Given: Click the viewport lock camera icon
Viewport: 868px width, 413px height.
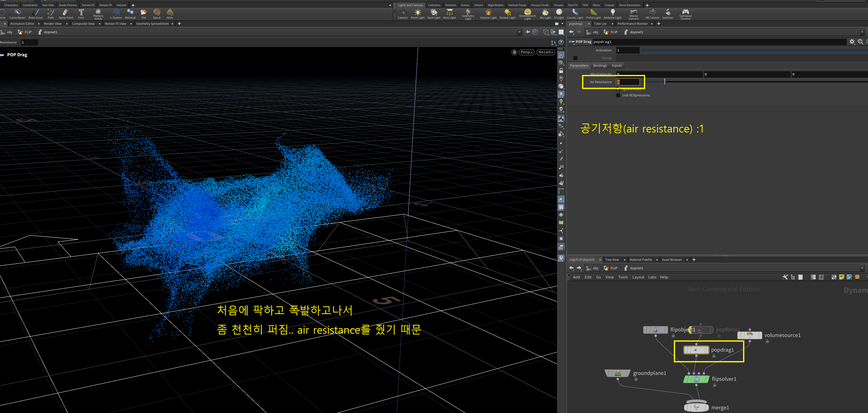Looking at the screenshot, I should coord(514,52).
